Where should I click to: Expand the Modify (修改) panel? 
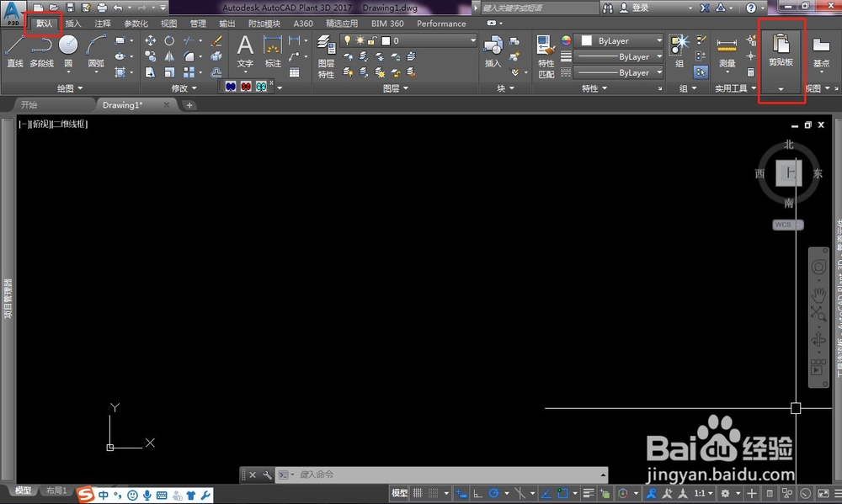click(x=184, y=88)
